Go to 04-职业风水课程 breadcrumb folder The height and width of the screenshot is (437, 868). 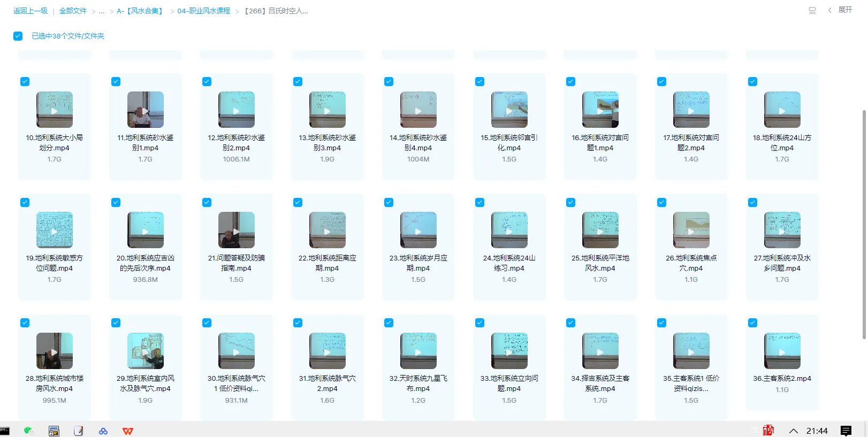(203, 11)
